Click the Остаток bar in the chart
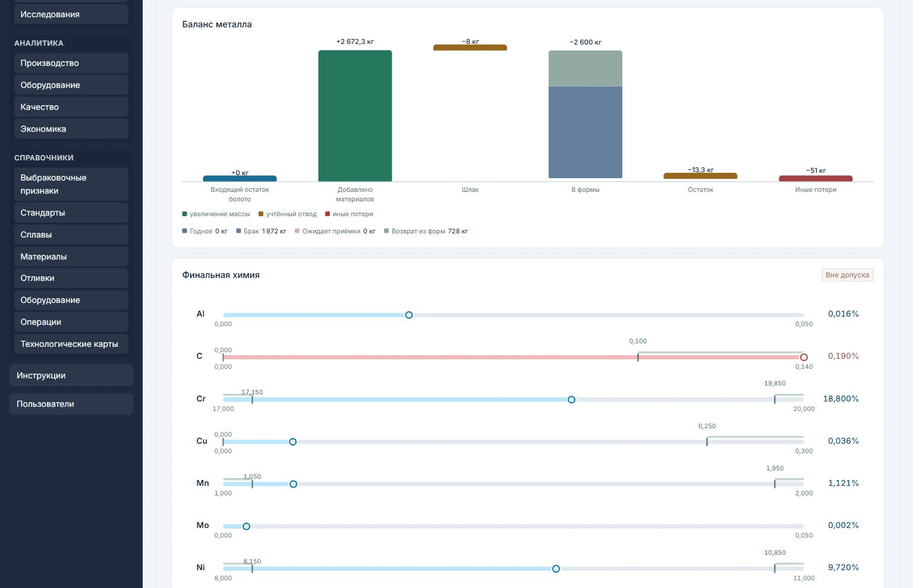Screen dimensions: 913x588 [x=700, y=176]
